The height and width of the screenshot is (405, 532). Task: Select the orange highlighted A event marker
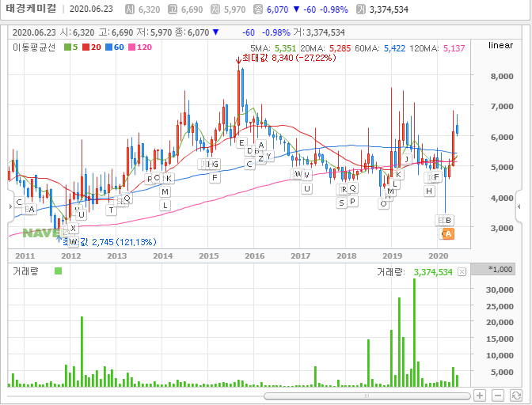coord(448,233)
